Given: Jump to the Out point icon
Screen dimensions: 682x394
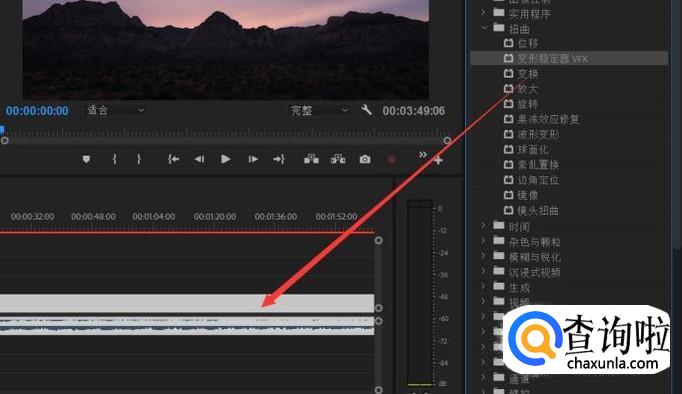Looking at the screenshot, I should pyautogui.click(x=279, y=160).
